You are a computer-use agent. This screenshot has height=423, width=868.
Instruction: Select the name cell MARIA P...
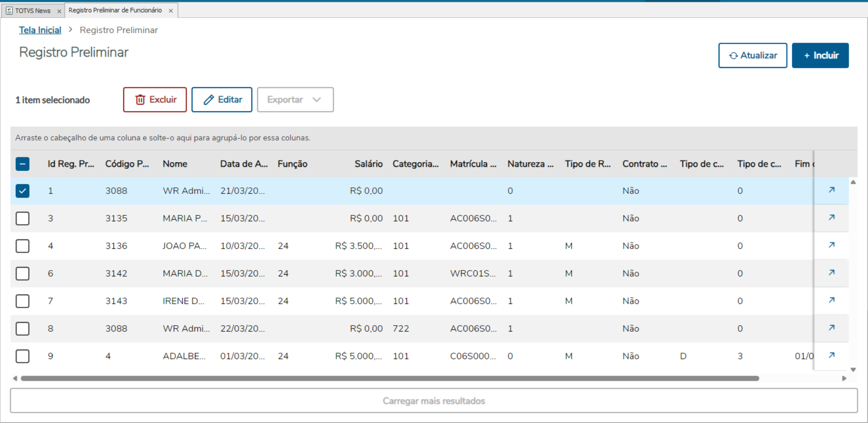point(185,218)
